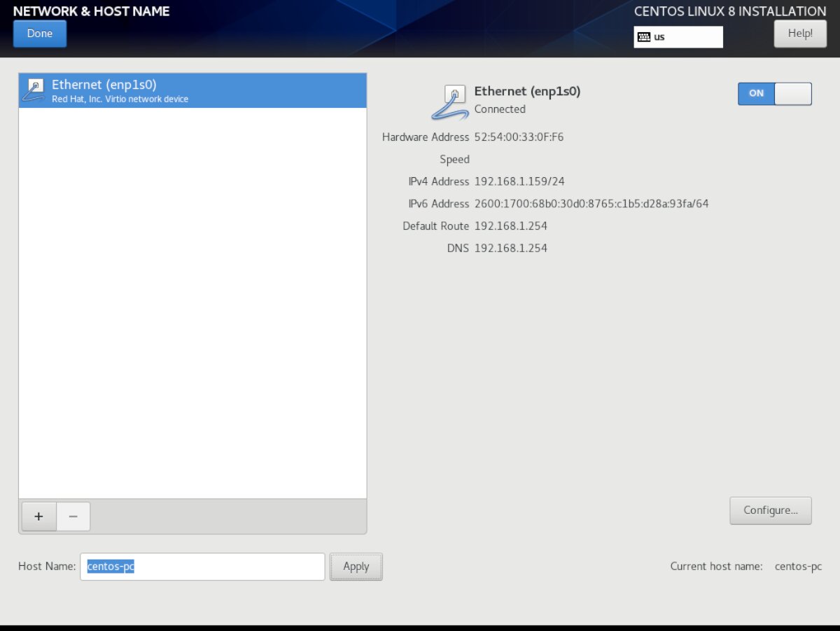This screenshot has height=631, width=840.
Task: Click the CENTOS LINUX 8 INSTALLATION header text
Action: coord(729,11)
